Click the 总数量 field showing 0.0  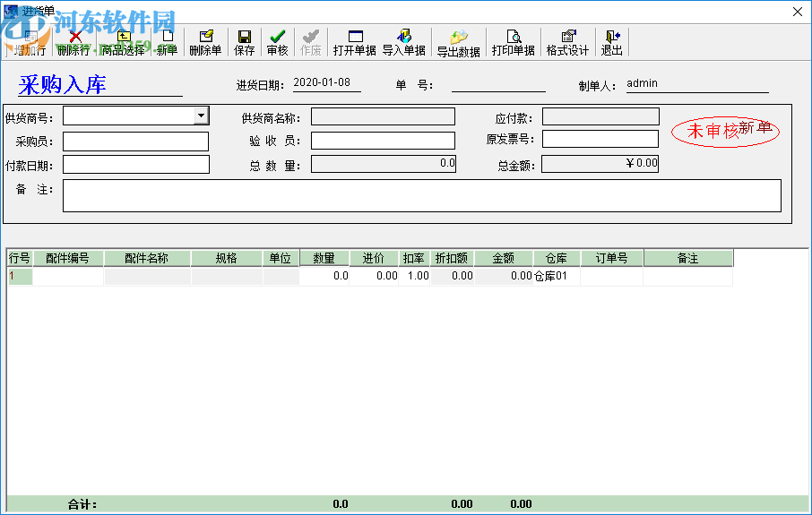384,164
